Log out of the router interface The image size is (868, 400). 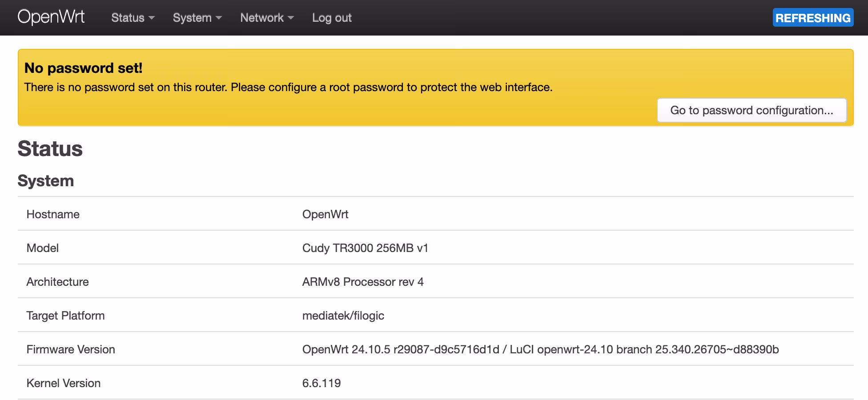332,18
